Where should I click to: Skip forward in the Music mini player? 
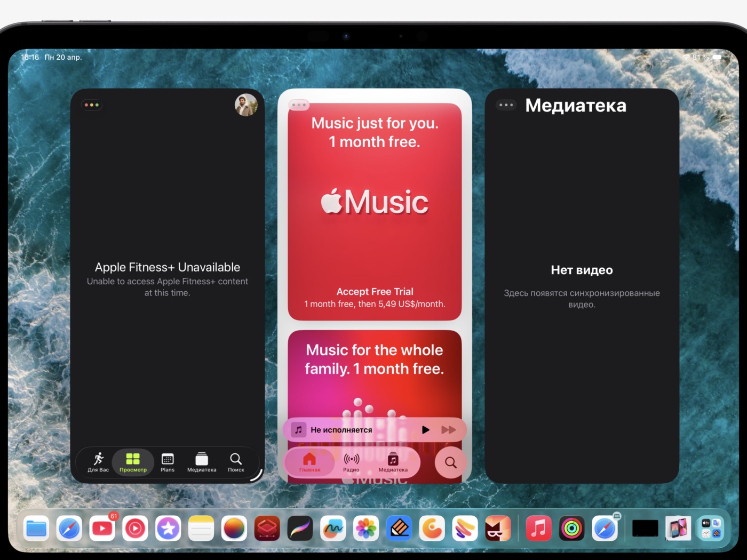point(449,430)
